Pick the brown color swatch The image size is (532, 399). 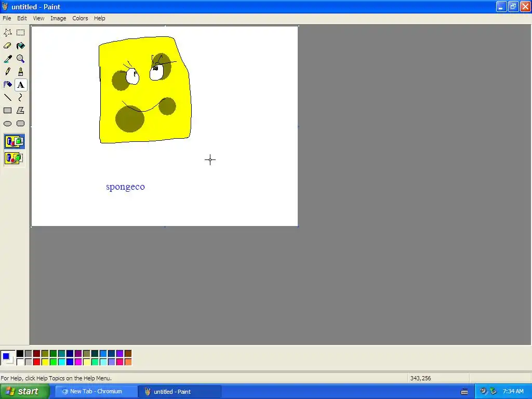(128, 354)
